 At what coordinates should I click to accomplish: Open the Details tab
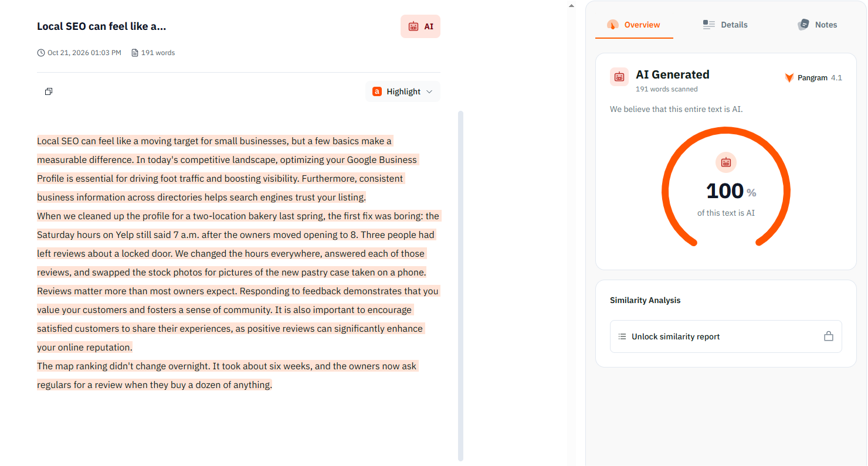725,25
